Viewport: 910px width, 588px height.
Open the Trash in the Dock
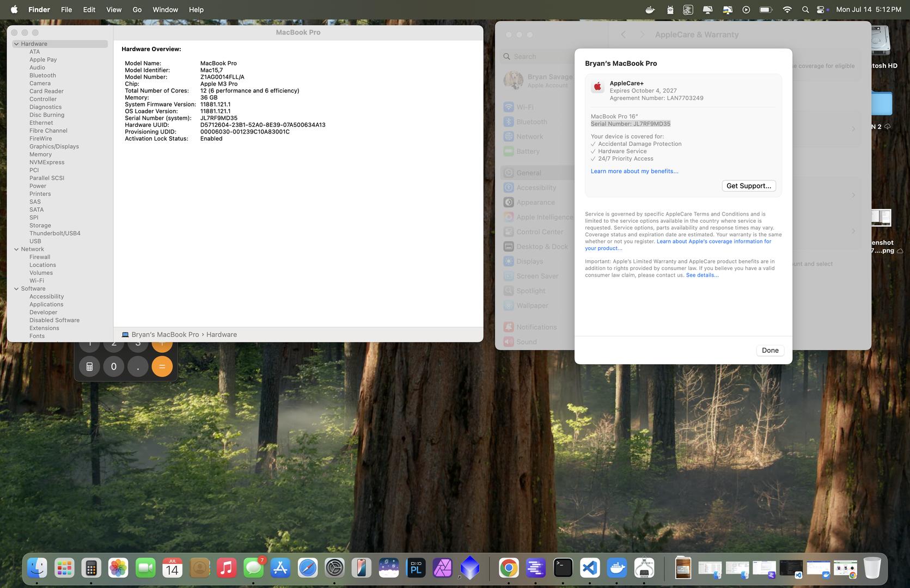point(872,568)
